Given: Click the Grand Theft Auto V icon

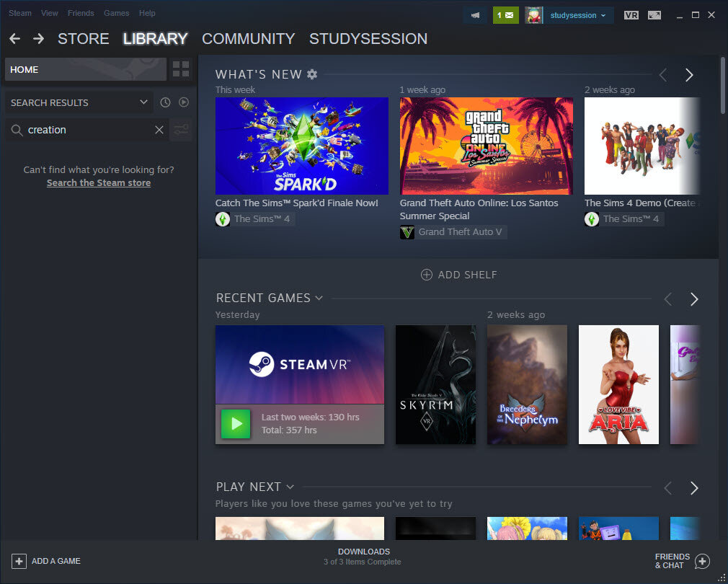Looking at the screenshot, I should pos(407,232).
